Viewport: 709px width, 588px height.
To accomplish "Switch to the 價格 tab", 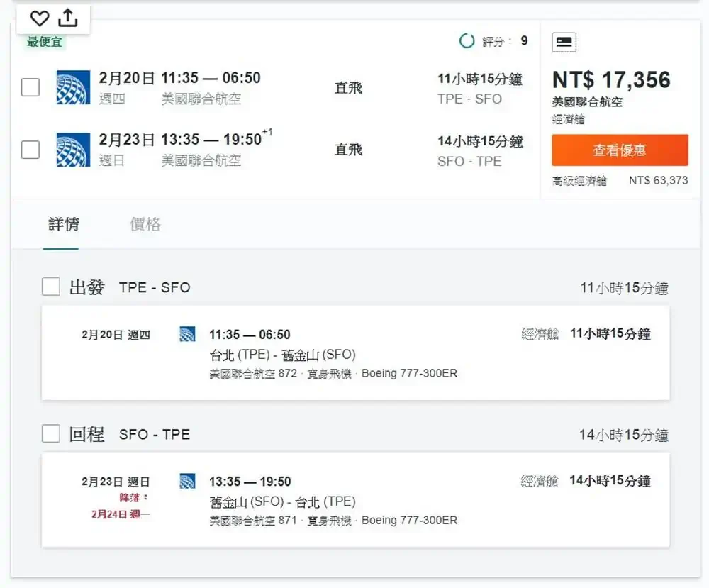I will pos(145,224).
